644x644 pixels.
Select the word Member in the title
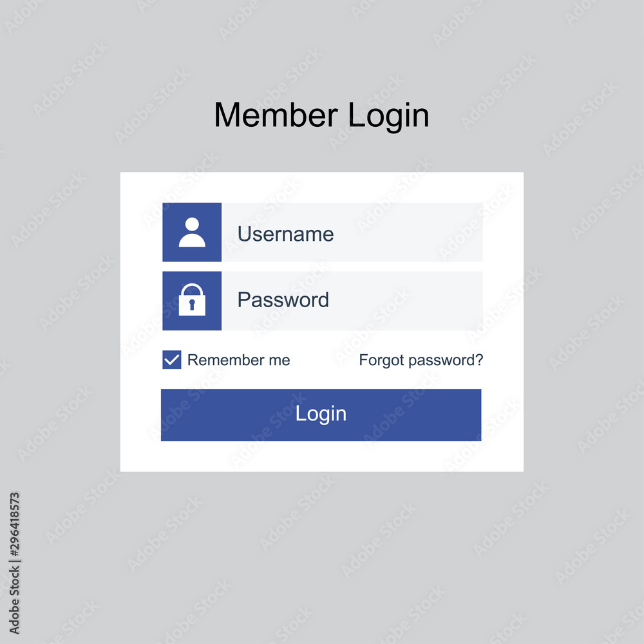coord(276,115)
